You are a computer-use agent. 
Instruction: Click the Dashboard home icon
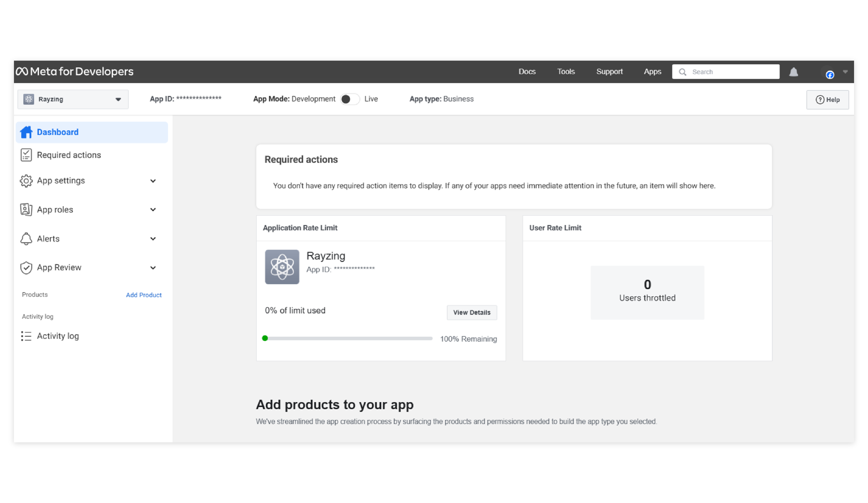coord(26,132)
